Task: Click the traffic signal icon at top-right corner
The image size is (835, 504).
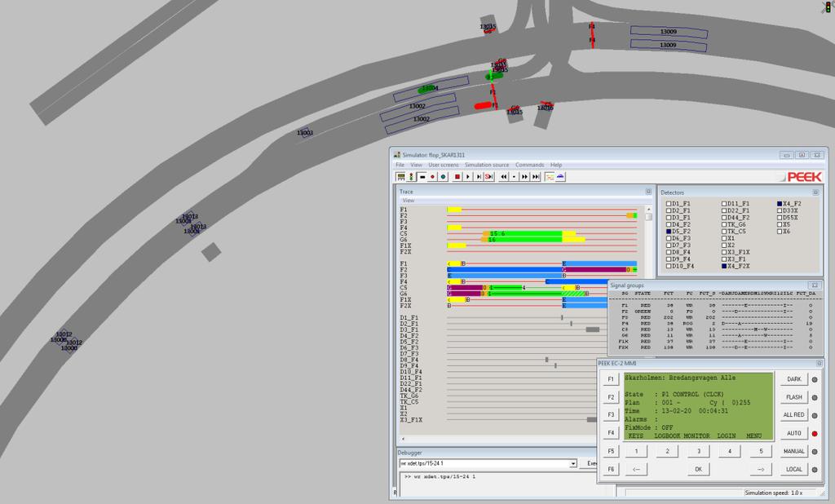Action: pos(828,7)
